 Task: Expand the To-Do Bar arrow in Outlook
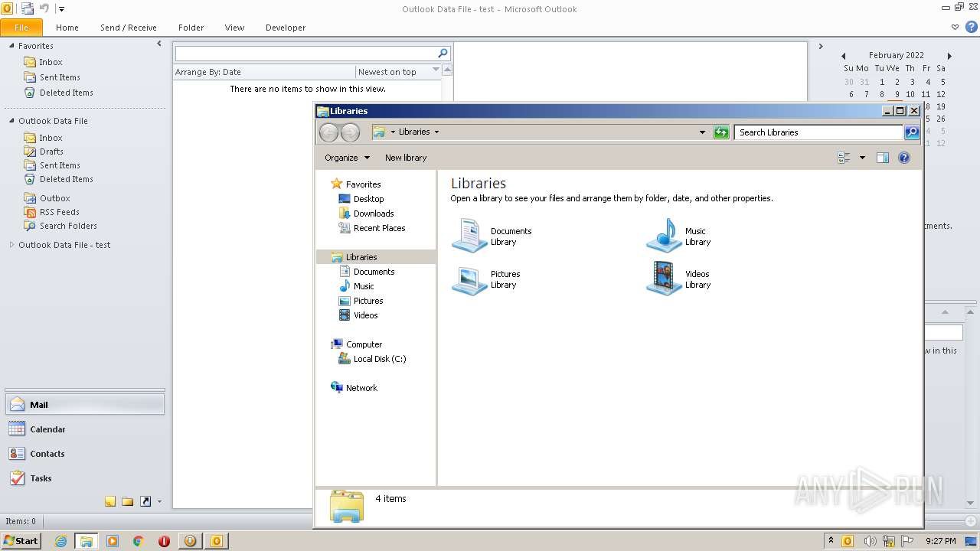coord(821,47)
